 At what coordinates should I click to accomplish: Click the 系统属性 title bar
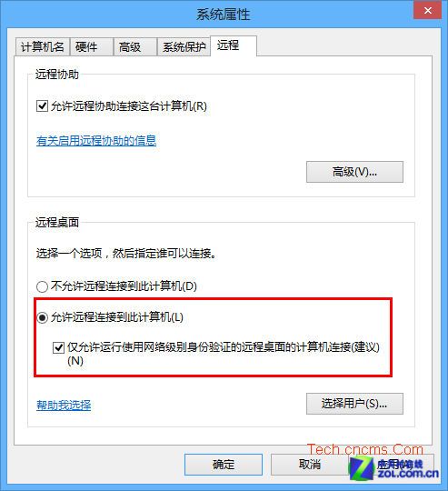[224, 14]
